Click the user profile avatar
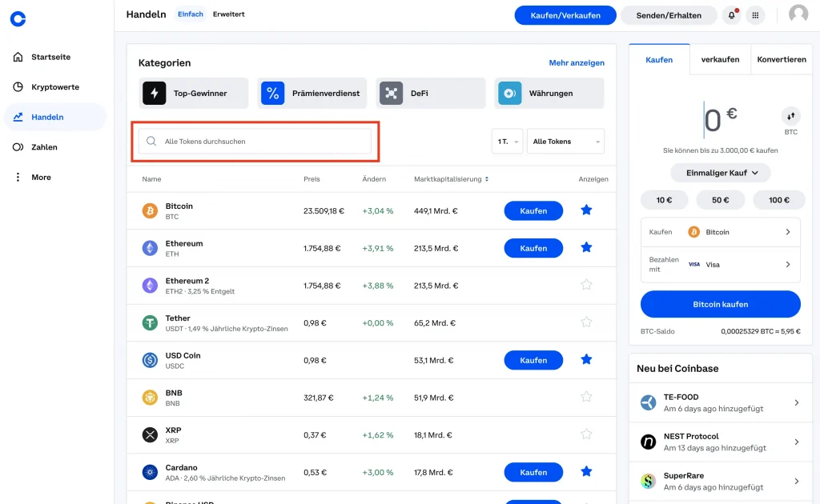 point(798,14)
